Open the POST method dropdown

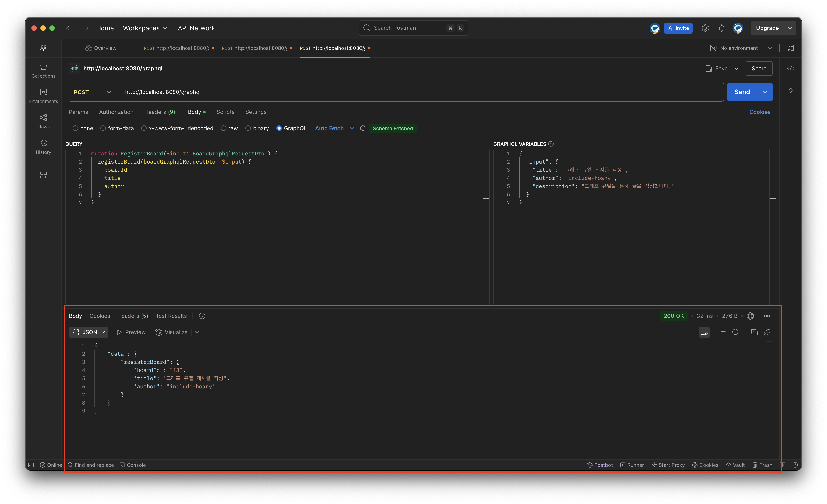click(92, 92)
